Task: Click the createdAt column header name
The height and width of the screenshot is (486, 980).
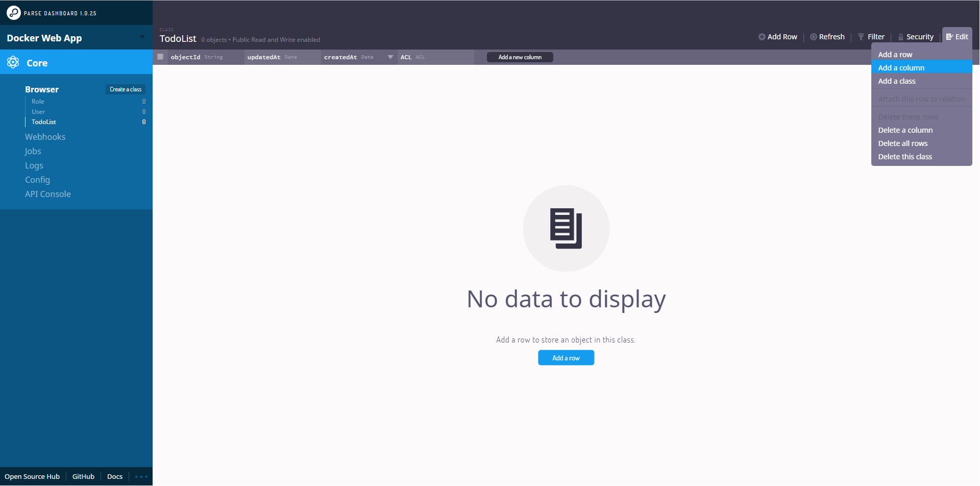Action: click(x=340, y=57)
